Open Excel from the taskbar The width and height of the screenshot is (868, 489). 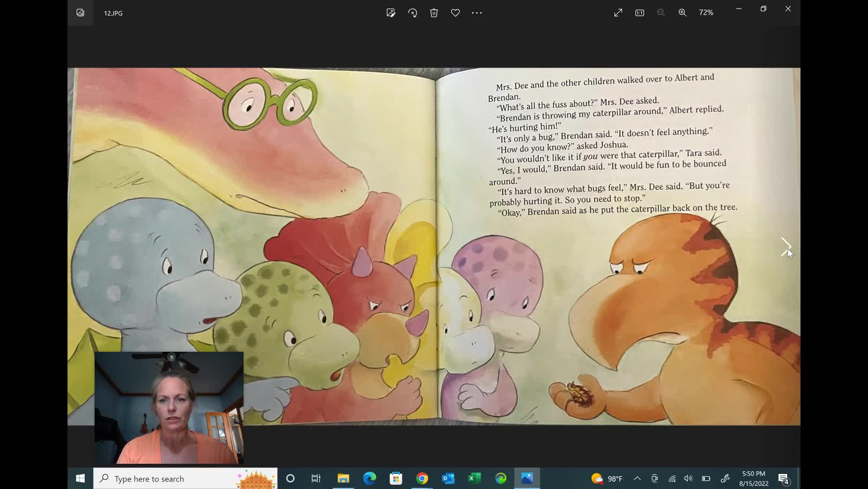coord(475,478)
